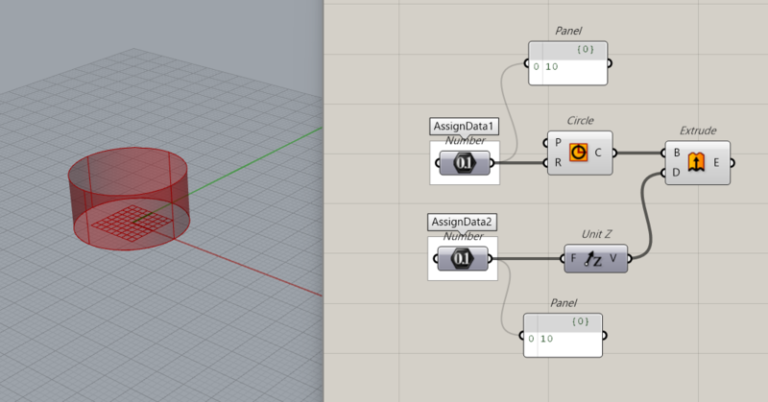The height and width of the screenshot is (402, 768).
Task: Click the Extrude component's B input
Action: (675, 152)
